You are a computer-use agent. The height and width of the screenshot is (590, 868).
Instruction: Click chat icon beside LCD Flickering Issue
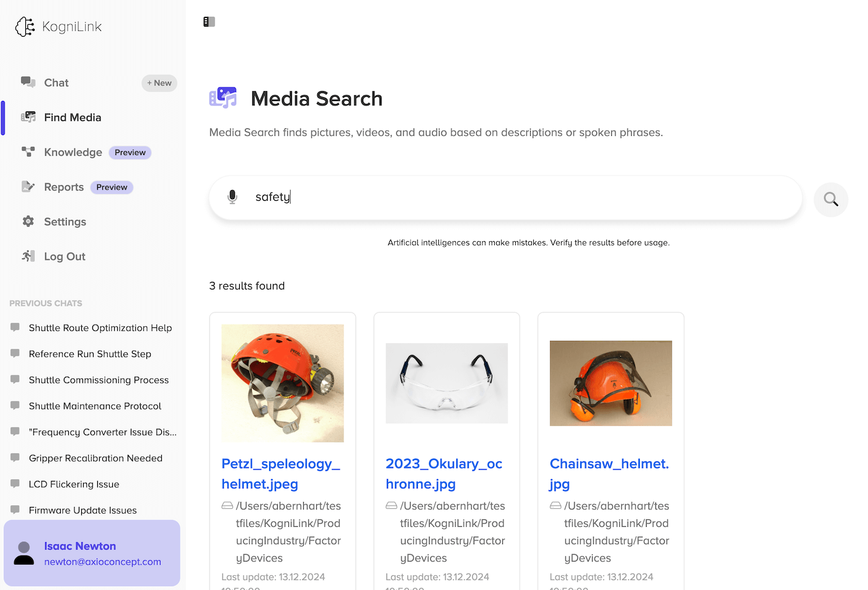pyautogui.click(x=15, y=484)
